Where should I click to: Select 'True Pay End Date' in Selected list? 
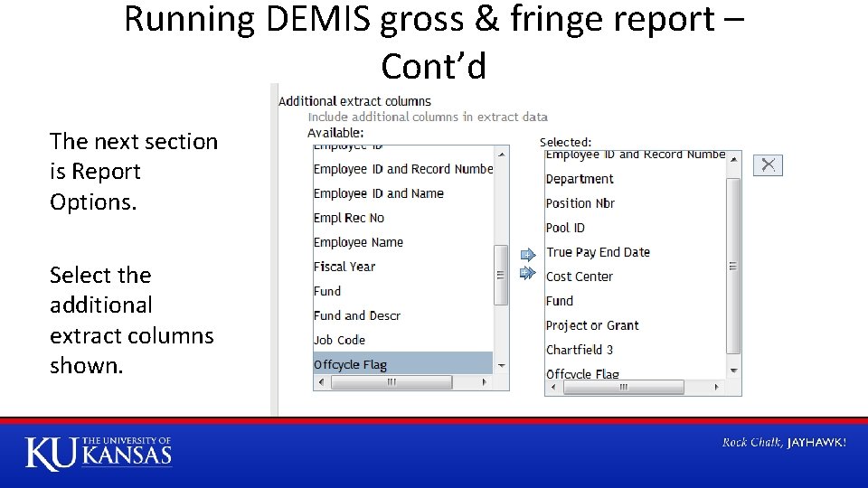tap(636, 252)
